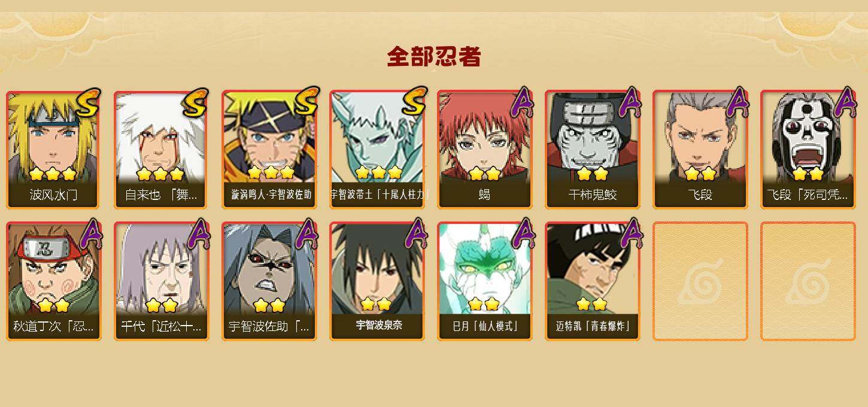The image size is (868, 407).
Task: Click the 全部忍者 section heading
Action: (x=434, y=57)
